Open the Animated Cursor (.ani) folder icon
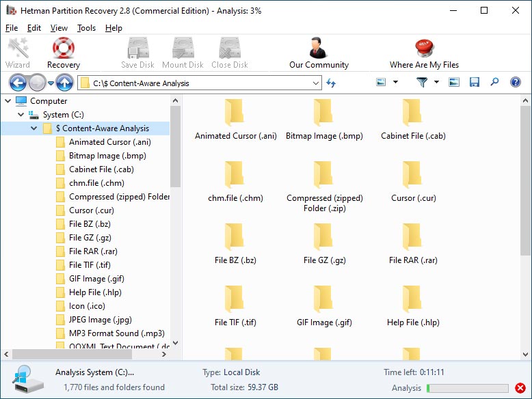Screen dimensions: 532x399 tap(235, 113)
